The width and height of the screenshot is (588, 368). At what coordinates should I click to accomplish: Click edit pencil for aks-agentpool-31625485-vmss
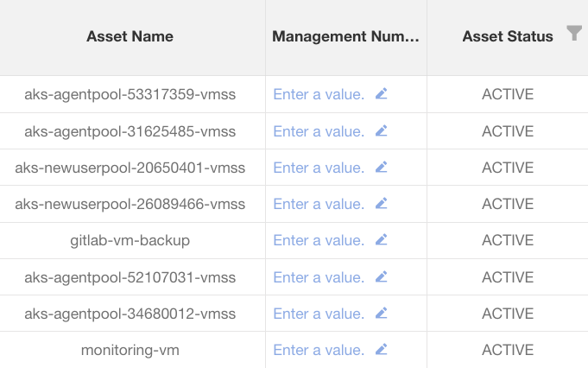point(382,131)
